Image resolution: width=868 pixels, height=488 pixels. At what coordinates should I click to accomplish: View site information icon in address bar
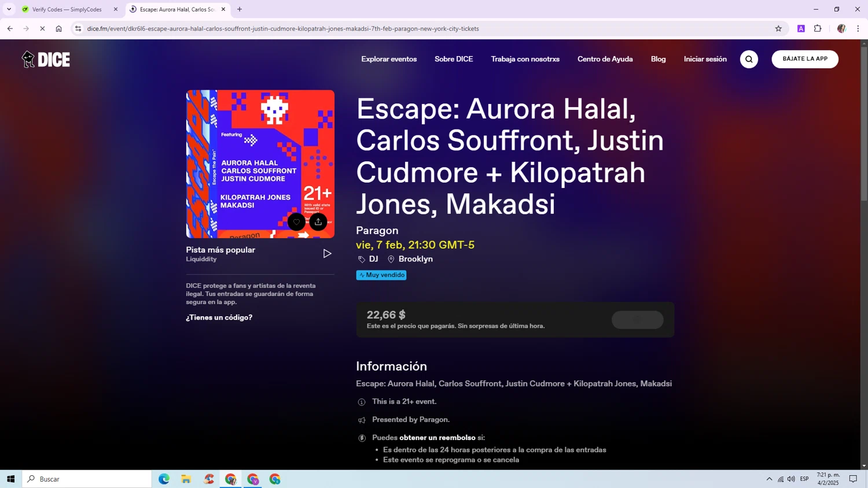point(78,28)
